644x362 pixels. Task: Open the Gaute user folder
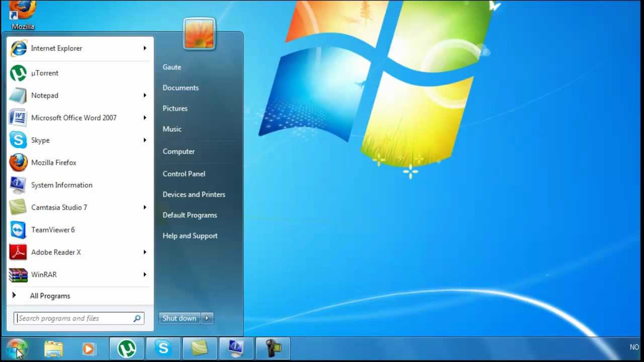[172, 67]
